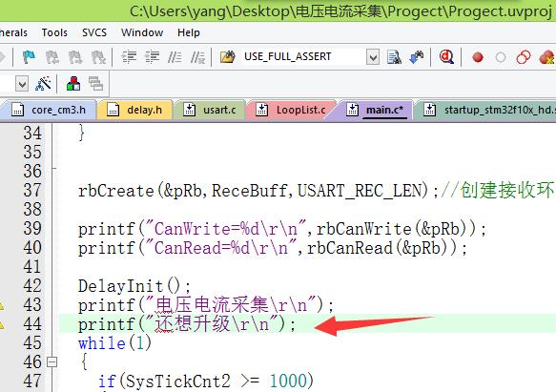Click if(SysTickCnt2 >= 1000) line
The height and width of the screenshot is (392, 556).
(x=206, y=382)
